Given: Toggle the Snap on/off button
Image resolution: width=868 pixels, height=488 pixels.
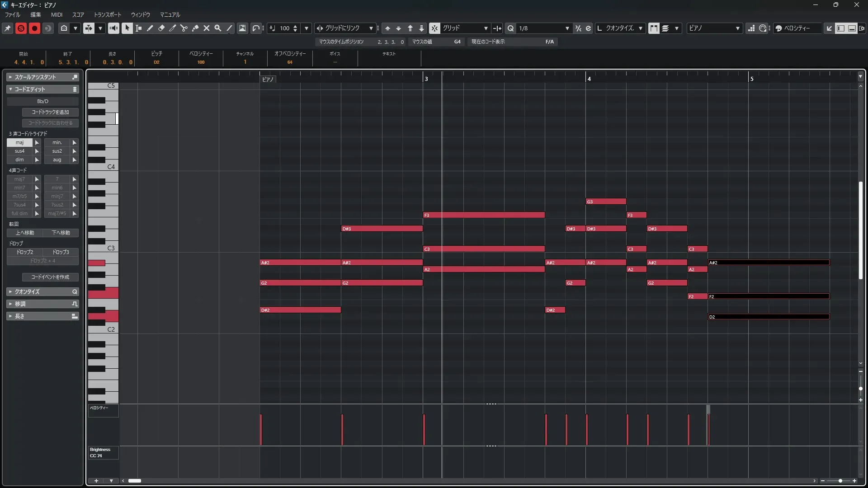Looking at the screenshot, I should coord(434,28).
